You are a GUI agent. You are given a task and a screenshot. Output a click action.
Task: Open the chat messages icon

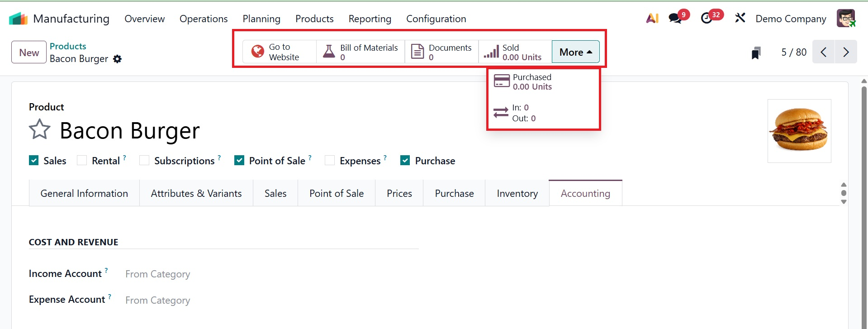pyautogui.click(x=675, y=19)
